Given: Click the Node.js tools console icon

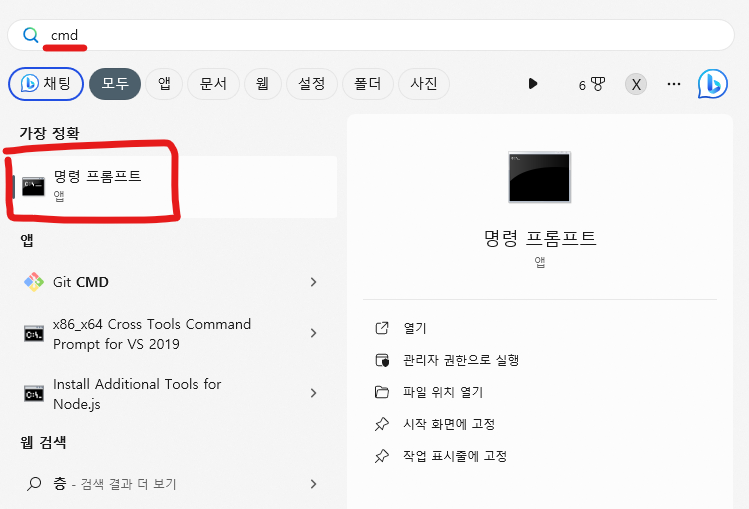Looking at the screenshot, I should pos(33,393).
